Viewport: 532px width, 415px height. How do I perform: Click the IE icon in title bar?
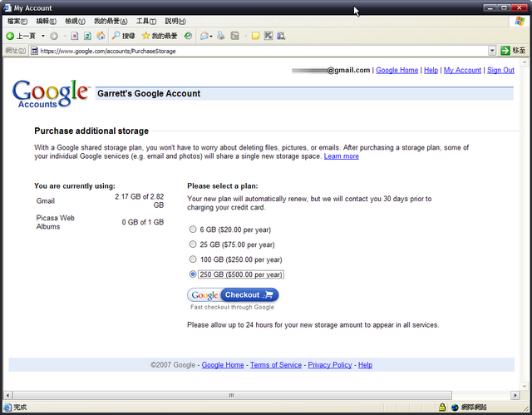(7, 7)
